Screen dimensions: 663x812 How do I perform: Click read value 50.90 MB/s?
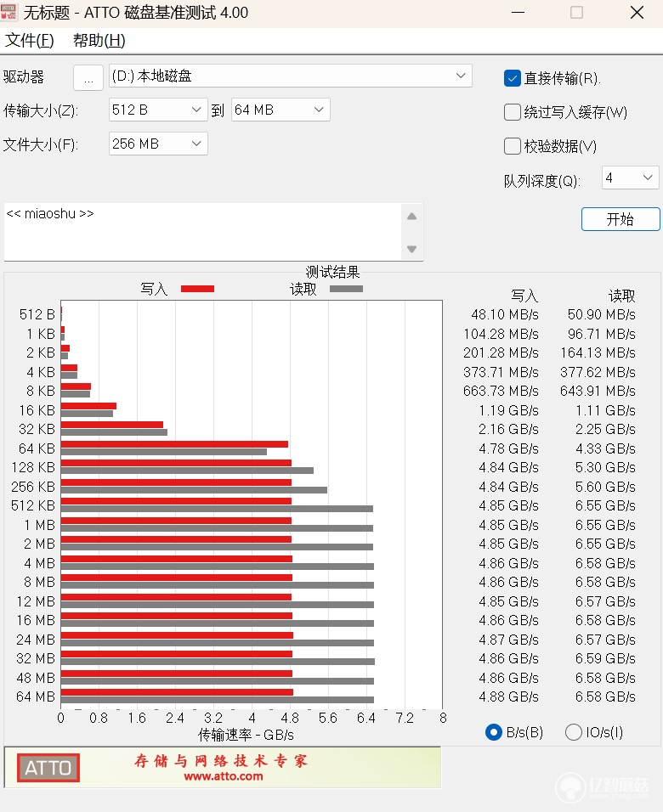point(601,314)
